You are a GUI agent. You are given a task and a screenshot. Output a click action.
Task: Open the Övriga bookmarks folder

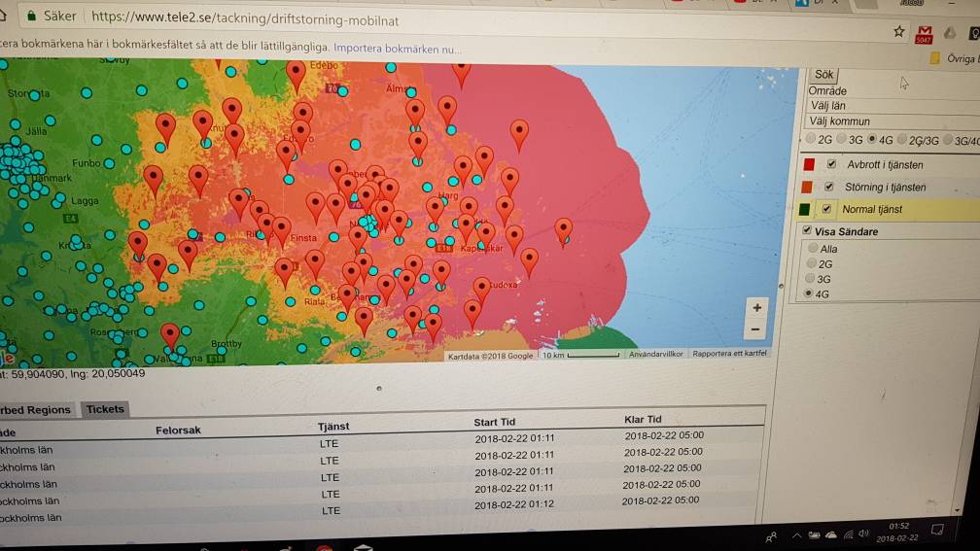click(955, 58)
